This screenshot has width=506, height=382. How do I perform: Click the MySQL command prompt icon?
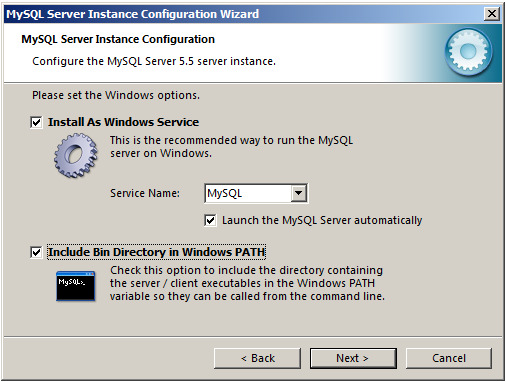(76, 286)
